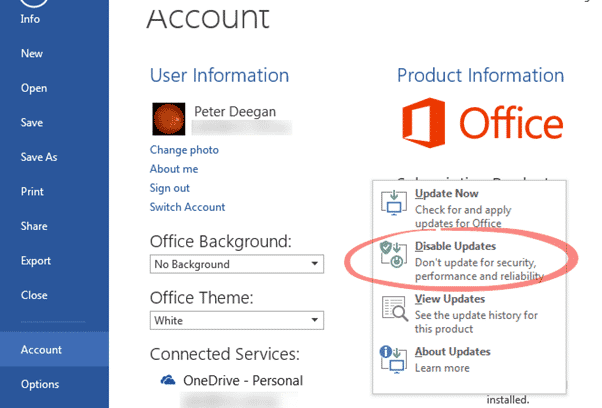This screenshot has width=602, height=408.
Task: Click the View Updates magnifier icon
Action: (395, 308)
